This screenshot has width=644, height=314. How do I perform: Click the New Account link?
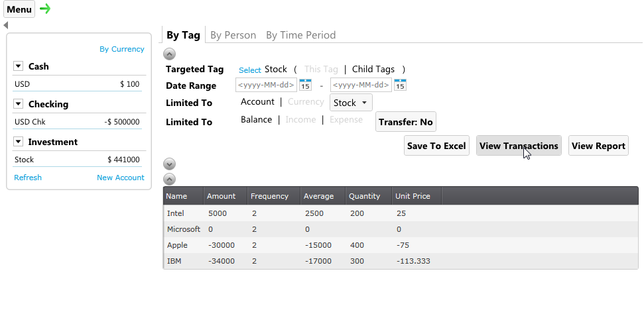tap(120, 178)
